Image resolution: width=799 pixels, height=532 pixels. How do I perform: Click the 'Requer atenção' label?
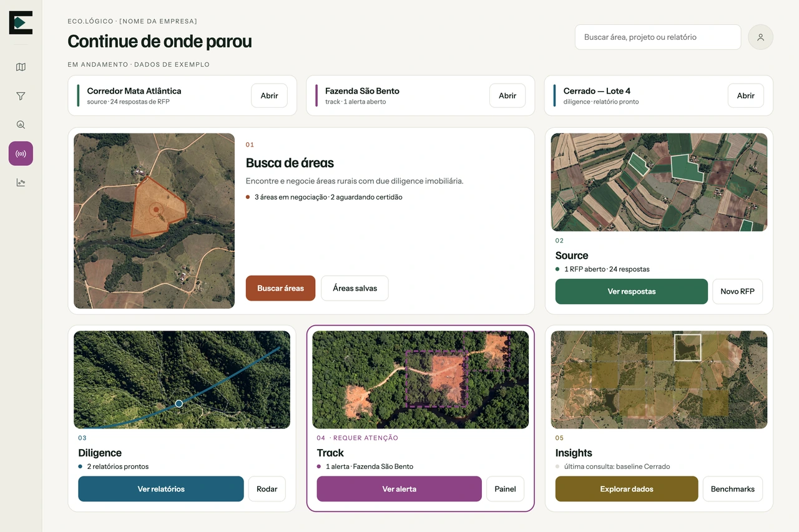click(x=366, y=438)
